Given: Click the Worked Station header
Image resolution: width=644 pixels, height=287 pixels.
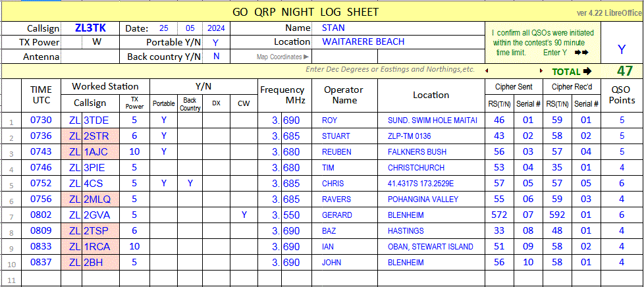Looking at the screenshot, I should click(x=105, y=87).
